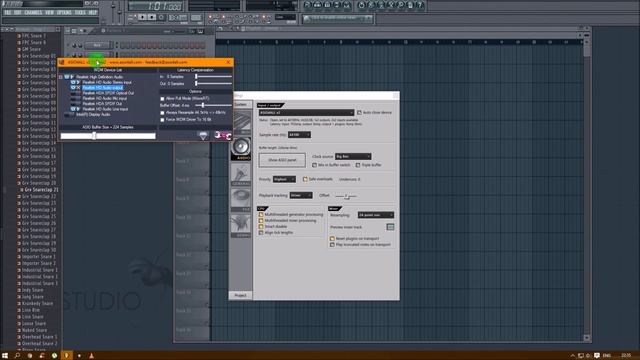Viewport: 640px width, 360px height.
Task: Click the Stop button in transport panel
Action: [x=152, y=17]
